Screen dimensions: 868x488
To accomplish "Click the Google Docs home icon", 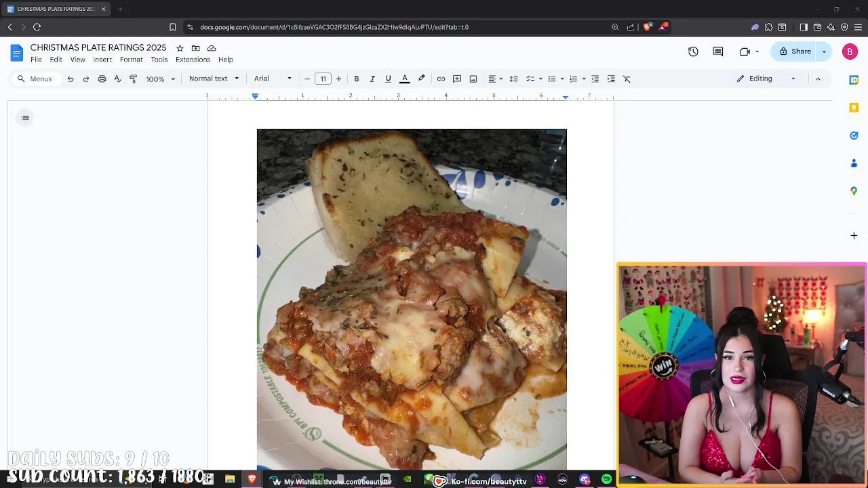I will tap(17, 53).
